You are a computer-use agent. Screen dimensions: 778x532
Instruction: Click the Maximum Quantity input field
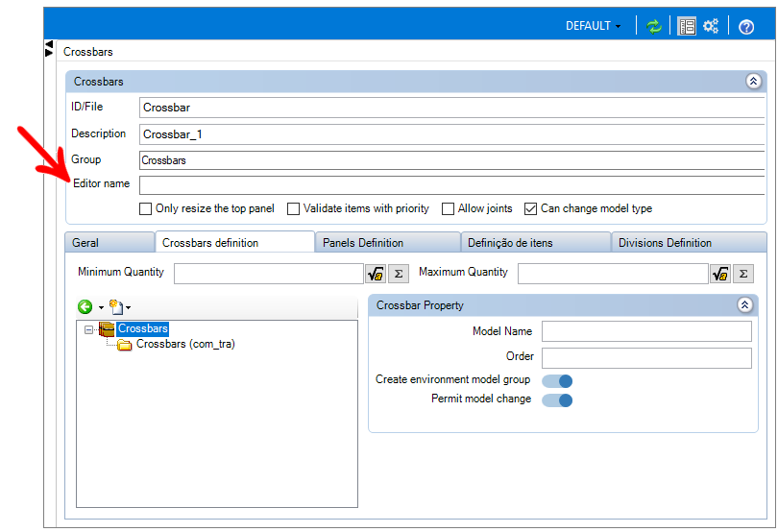(x=613, y=274)
